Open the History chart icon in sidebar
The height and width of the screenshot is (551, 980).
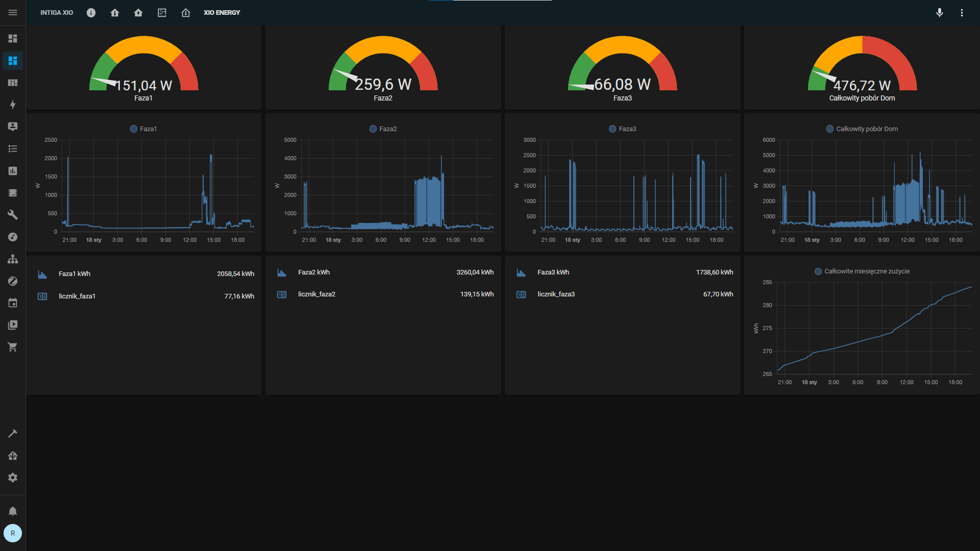point(13,171)
